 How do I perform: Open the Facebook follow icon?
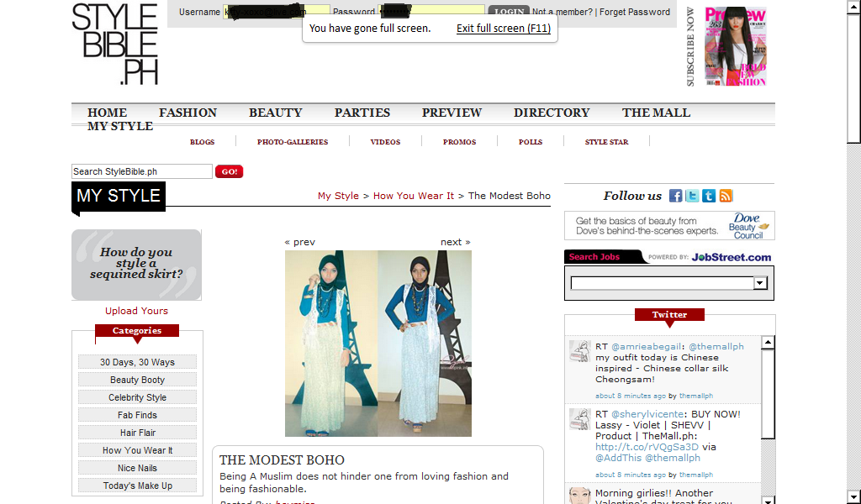pyautogui.click(x=675, y=196)
